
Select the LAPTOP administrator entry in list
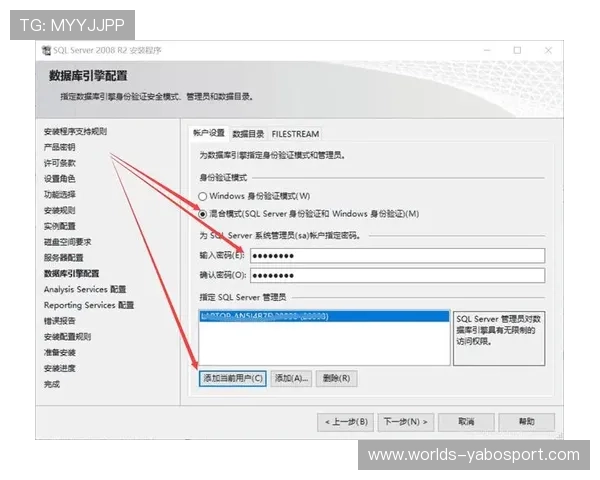[x=324, y=316]
